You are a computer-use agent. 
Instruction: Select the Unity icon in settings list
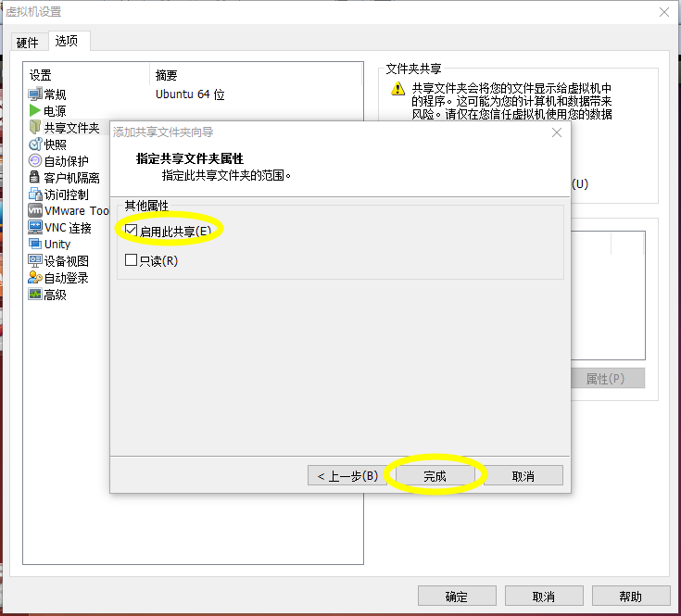[35, 244]
